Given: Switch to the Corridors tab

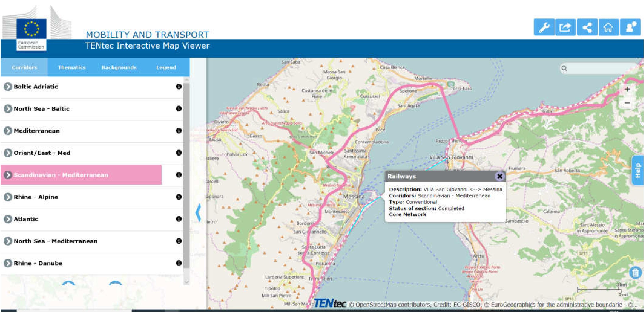Looking at the screenshot, I should 24,67.
